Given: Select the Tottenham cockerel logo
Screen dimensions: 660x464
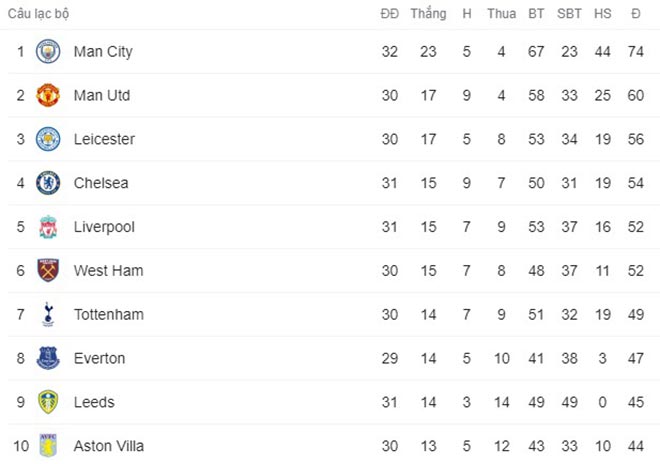Looking at the screenshot, I should [48, 314].
